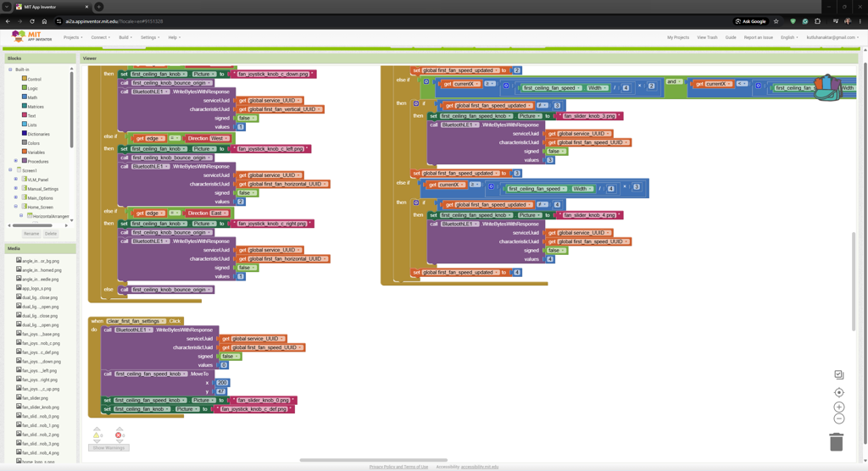This screenshot has height=471, width=868.
Task: Click the viewer vertical scrollbar
Action: (853, 281)
